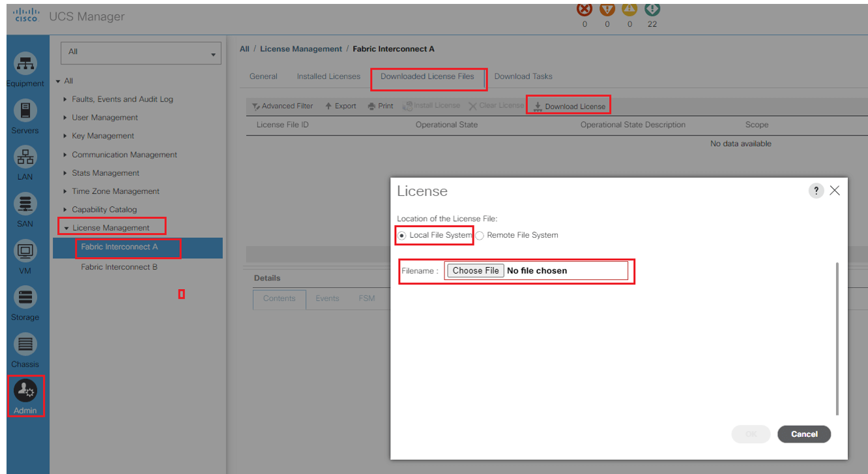Click Cancel in License dialog
The height and width of the screenshot is (474, 868).
pyautogui.click(x=804, y=434)
